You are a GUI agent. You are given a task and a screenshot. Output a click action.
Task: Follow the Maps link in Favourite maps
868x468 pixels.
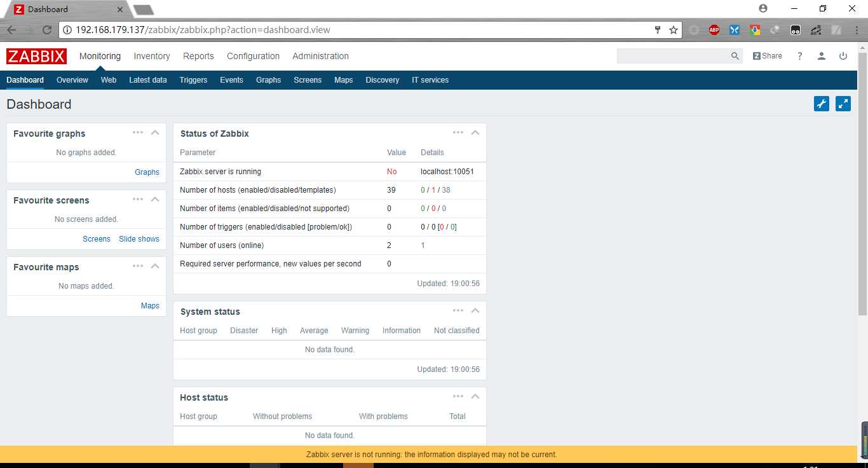click(x=150, y=306)
